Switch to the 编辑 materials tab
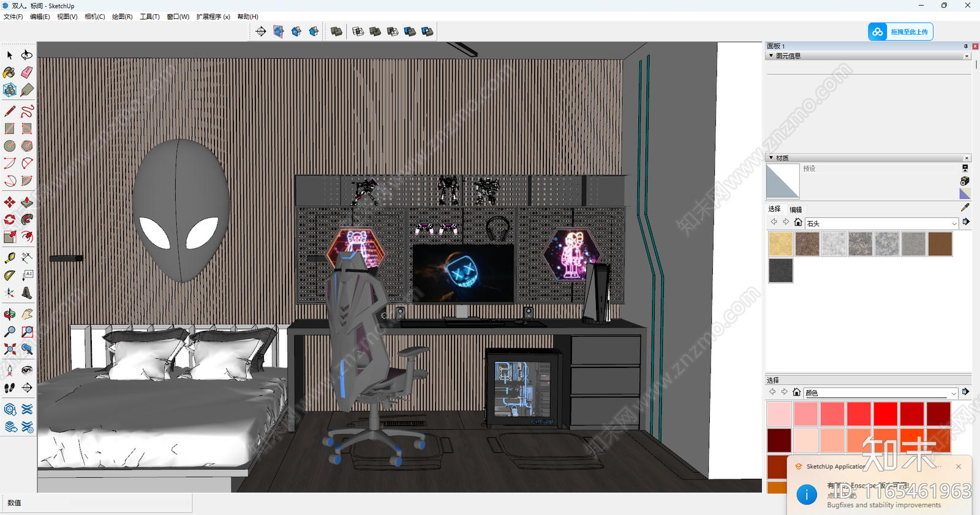 [x=796, y=209]
